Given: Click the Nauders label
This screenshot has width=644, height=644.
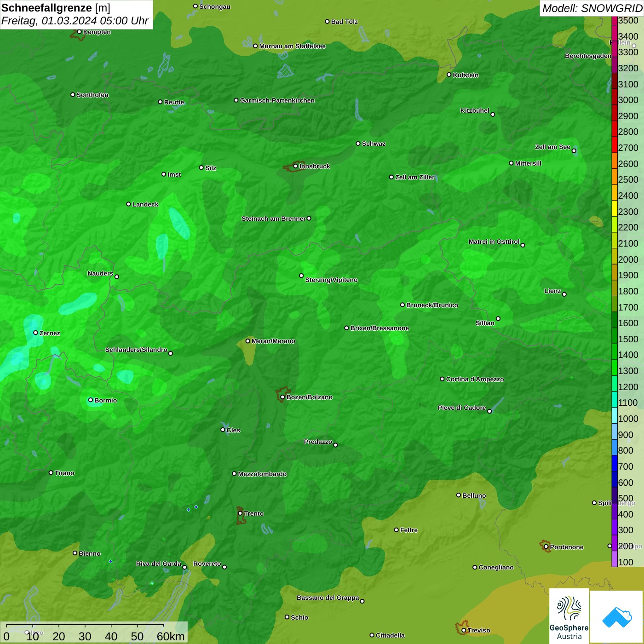Looking at the screenshot, I should 100,273.
